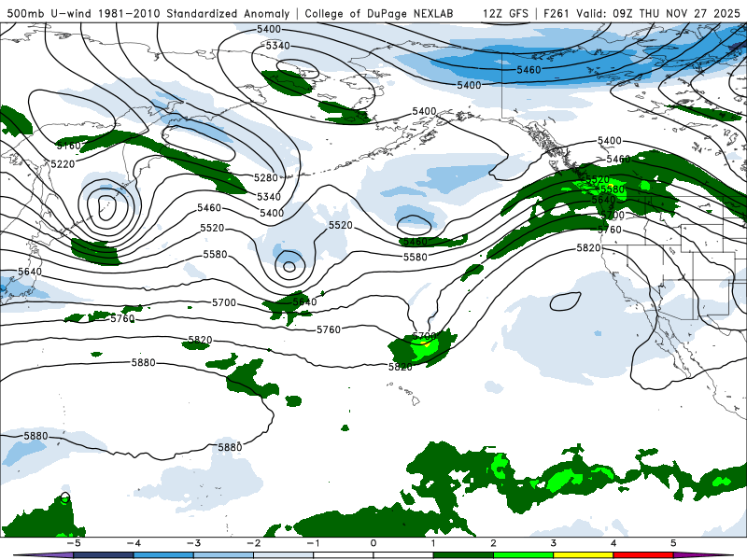This screenshot has height=560, width=747.
Task: Click the 'F261' forecast hour text
Action: click(x=557, y=13)
